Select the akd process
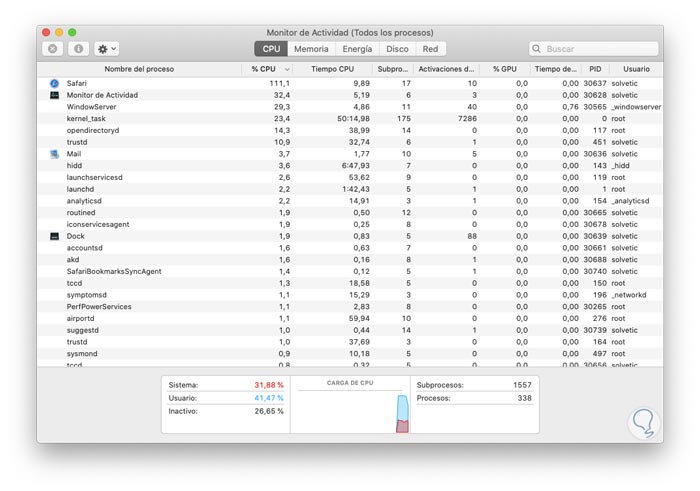700x491 pixels. pos(350,260)
